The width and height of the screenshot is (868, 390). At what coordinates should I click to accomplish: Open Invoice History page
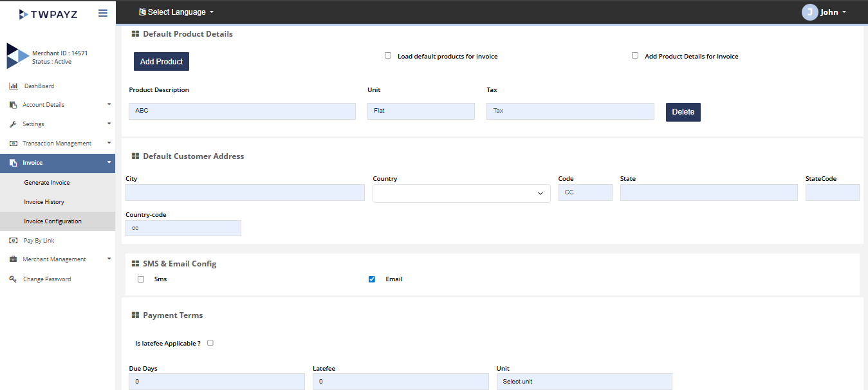click(44, 202)
